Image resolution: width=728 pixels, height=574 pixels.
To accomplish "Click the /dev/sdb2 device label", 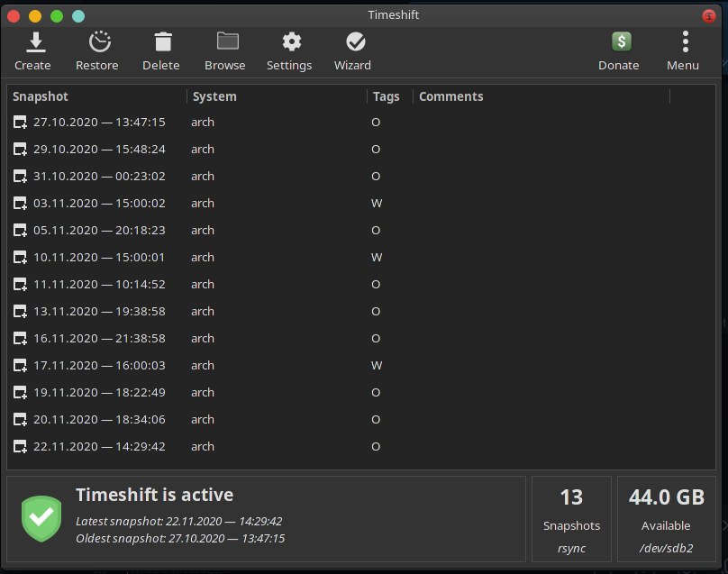I will click(666, 548).
